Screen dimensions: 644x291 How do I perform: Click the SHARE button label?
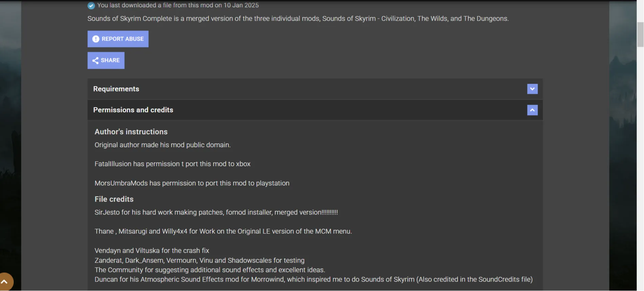click(110, 60)
